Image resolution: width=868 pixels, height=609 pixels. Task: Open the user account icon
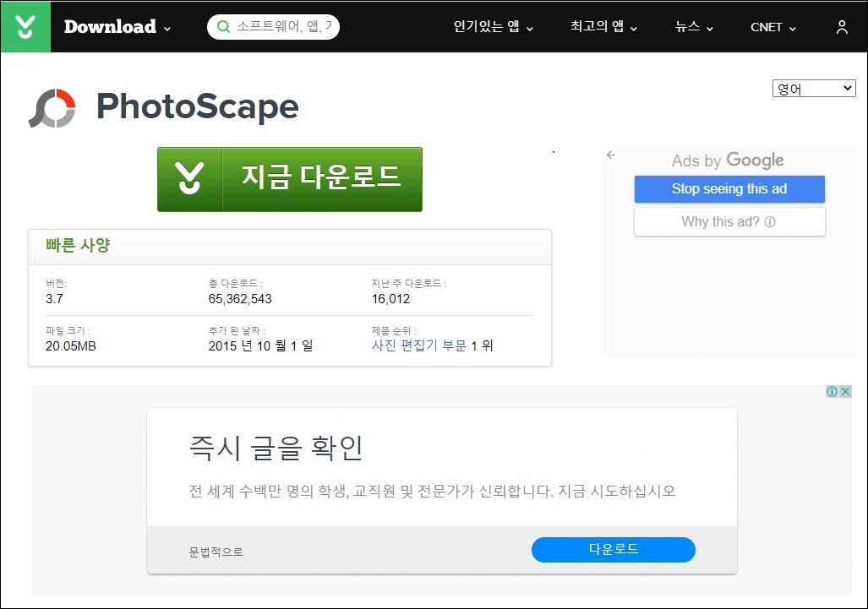tap(842, 27)
